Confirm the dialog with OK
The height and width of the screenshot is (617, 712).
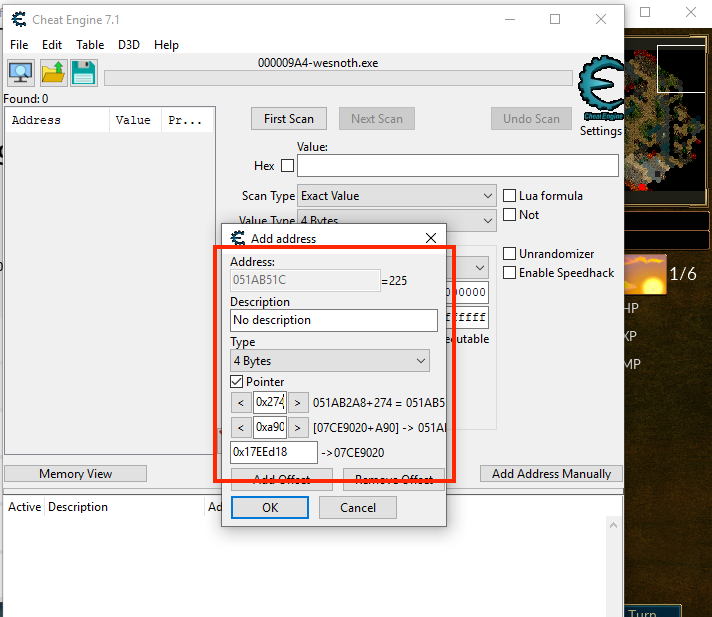(x=270, y=507)
